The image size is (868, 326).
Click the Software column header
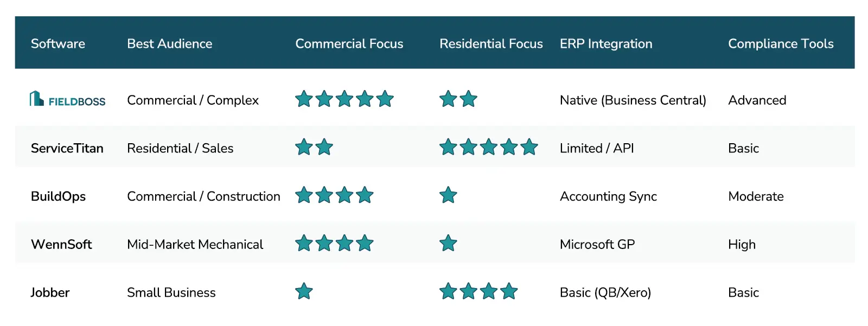(58, 44)
